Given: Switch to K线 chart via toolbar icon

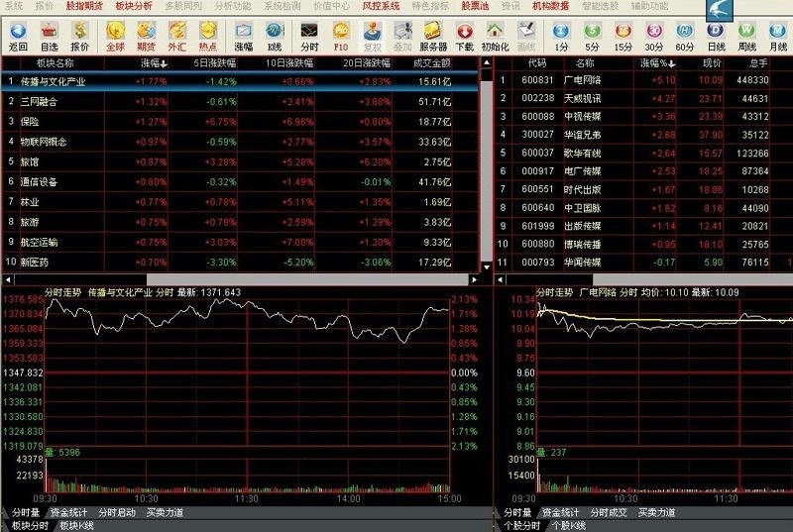Looking at the screenshot, I should pos(274,36).
